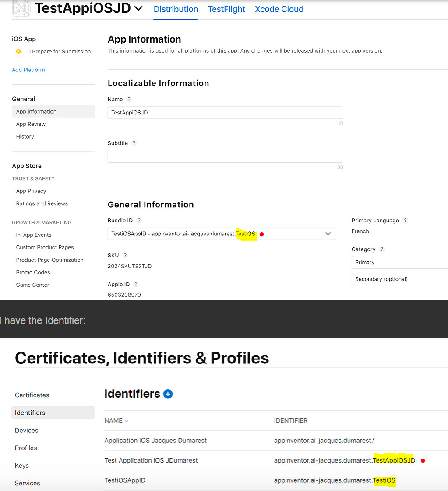Click the yellow status icon beside 1.0
The width and height of the screenshot is (448, 491).
click(18, 51)
